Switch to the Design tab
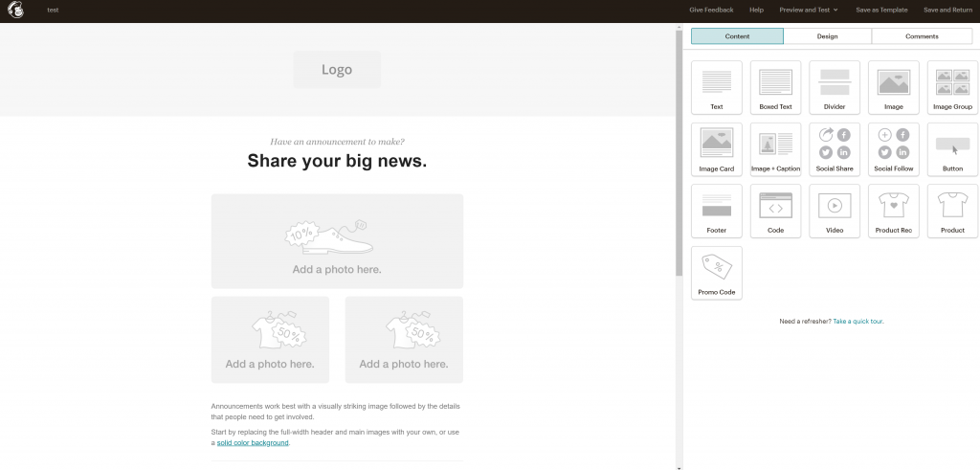Screen dimensions: 980x470 pyautogui.click(x=827, y=36)
